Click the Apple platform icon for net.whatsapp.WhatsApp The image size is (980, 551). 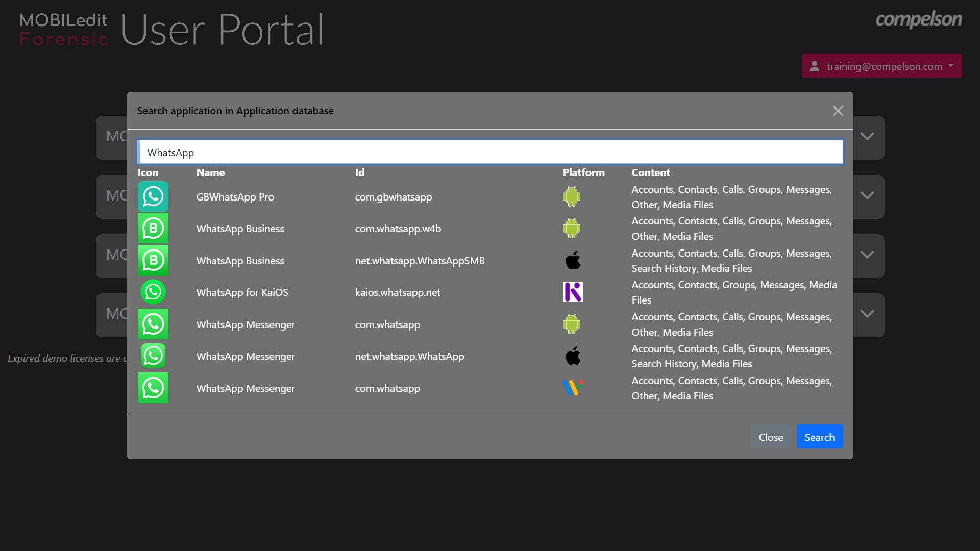tap(573, 356)
